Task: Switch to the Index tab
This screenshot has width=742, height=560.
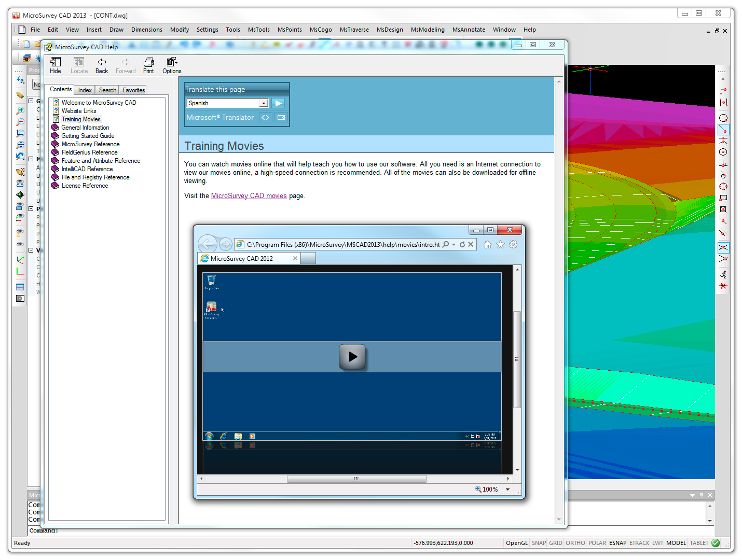Action: pos(85,90)
